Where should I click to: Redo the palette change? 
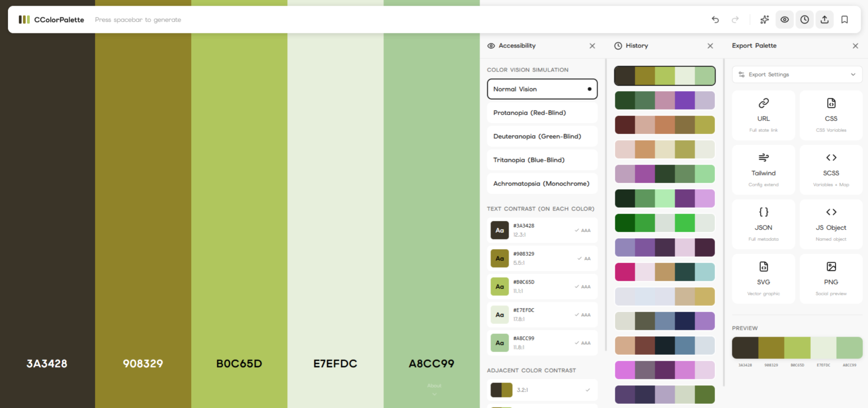coord(735,20)
